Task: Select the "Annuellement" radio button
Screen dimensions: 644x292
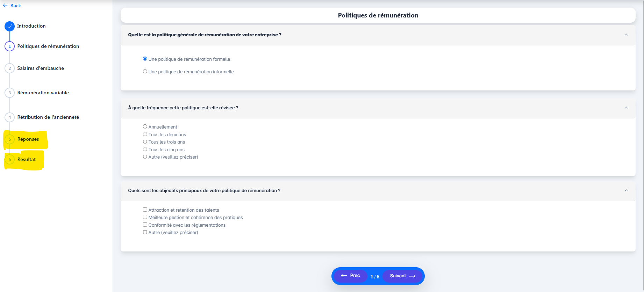Action: pyautogui.click(x=145, y=126)
